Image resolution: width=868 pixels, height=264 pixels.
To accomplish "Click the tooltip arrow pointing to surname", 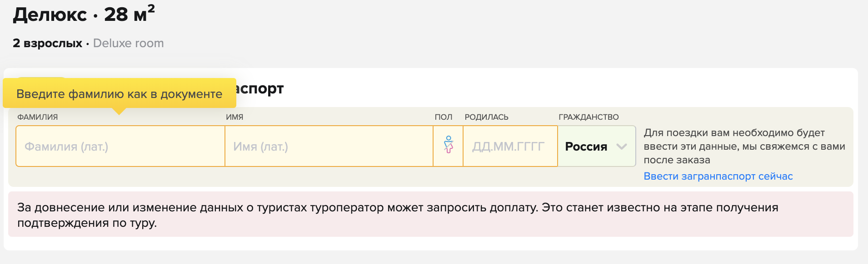I will pos(119,111).
